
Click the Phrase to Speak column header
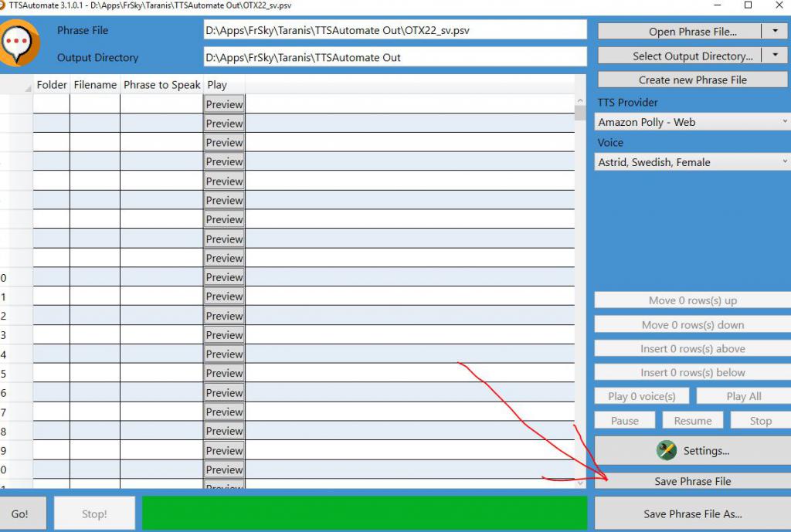[x=161, y=85]
